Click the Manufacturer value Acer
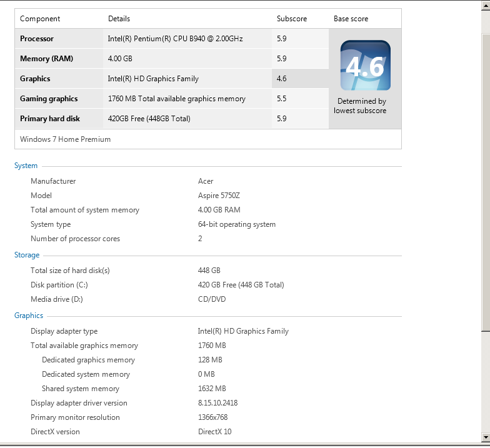 (x=206, y=181)
